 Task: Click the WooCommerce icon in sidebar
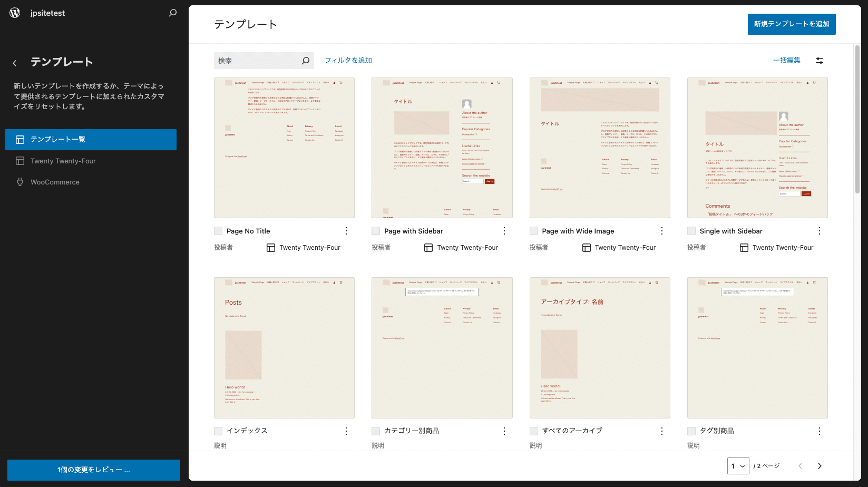(x=20, y=182)
